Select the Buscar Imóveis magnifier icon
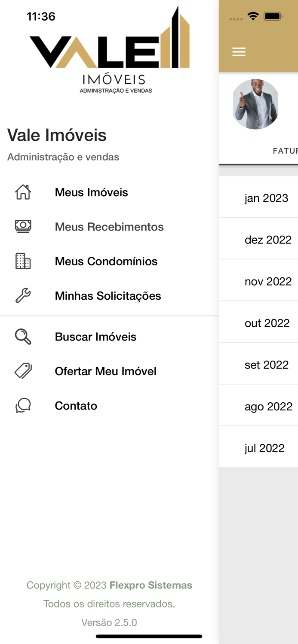 (x=23, y=337)
